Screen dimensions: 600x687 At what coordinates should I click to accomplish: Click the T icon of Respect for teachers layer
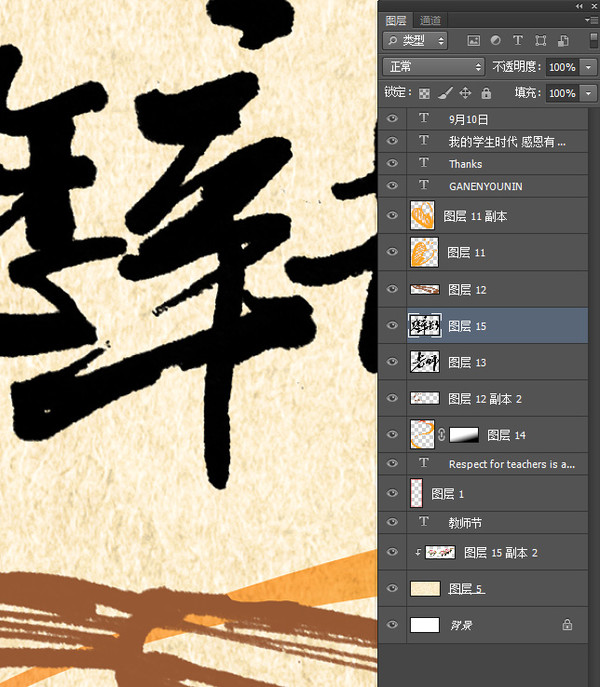coord(423,463)
